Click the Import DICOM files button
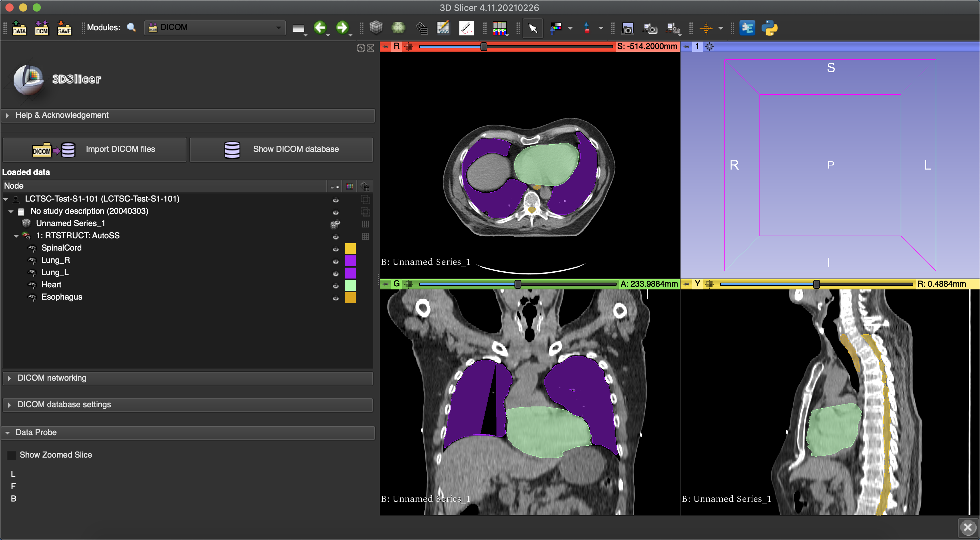Screen dimensions: 980x540 (x=94, y=149)
